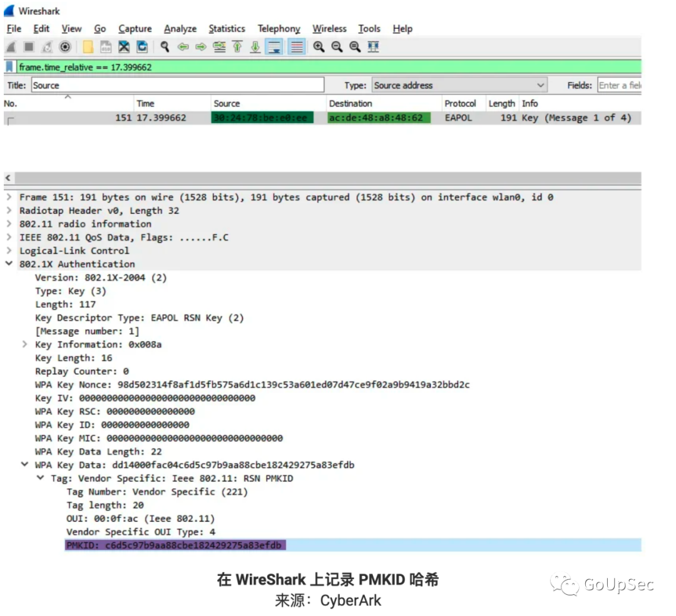Screen dimensions: 676x616
Task: Go forward with the right green arrow
Action: click(x=201, y=46)
